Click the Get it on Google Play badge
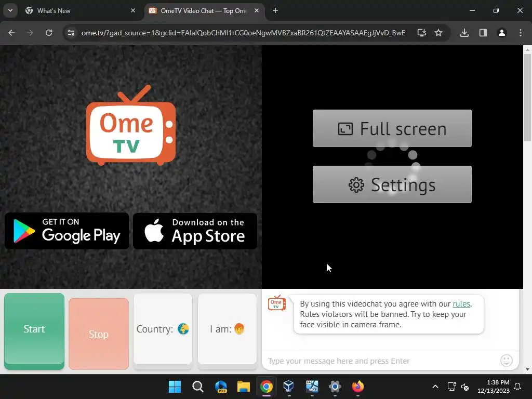The height and width of the screenshot is (399, 532). 67,231
